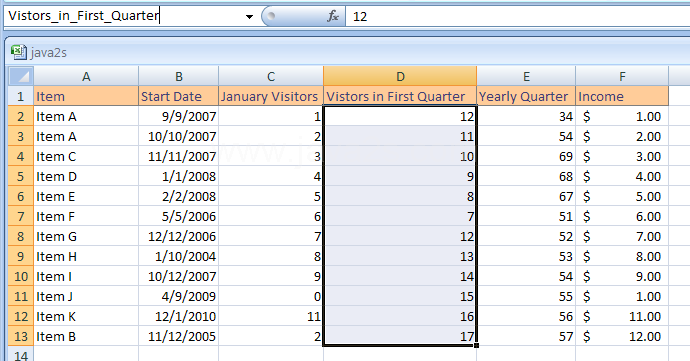
Task: Click the java2s workbook title
Action: click(49, 53)
